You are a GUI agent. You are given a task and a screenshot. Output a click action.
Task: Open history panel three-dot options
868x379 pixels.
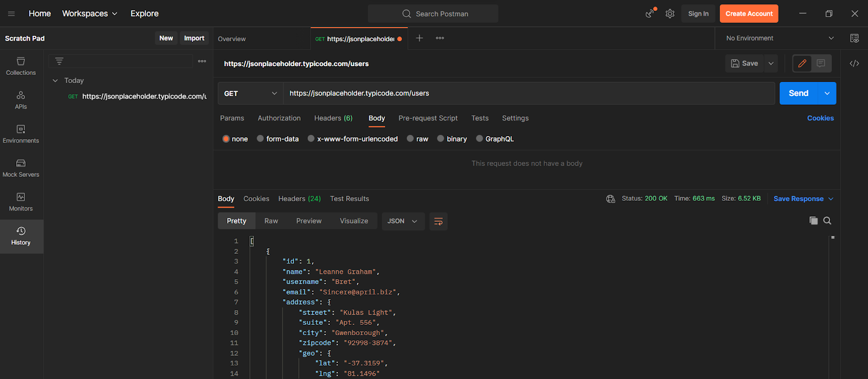coord(202,61)
